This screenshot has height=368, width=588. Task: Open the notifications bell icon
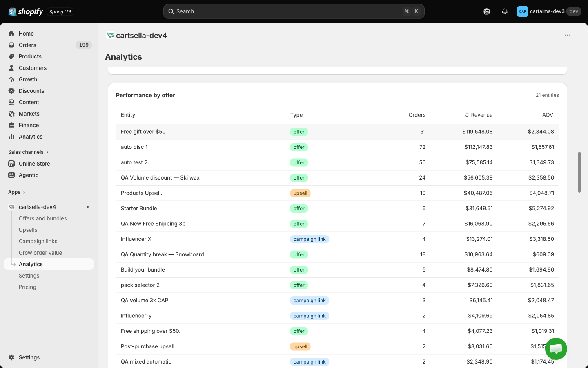click(505, 11)
